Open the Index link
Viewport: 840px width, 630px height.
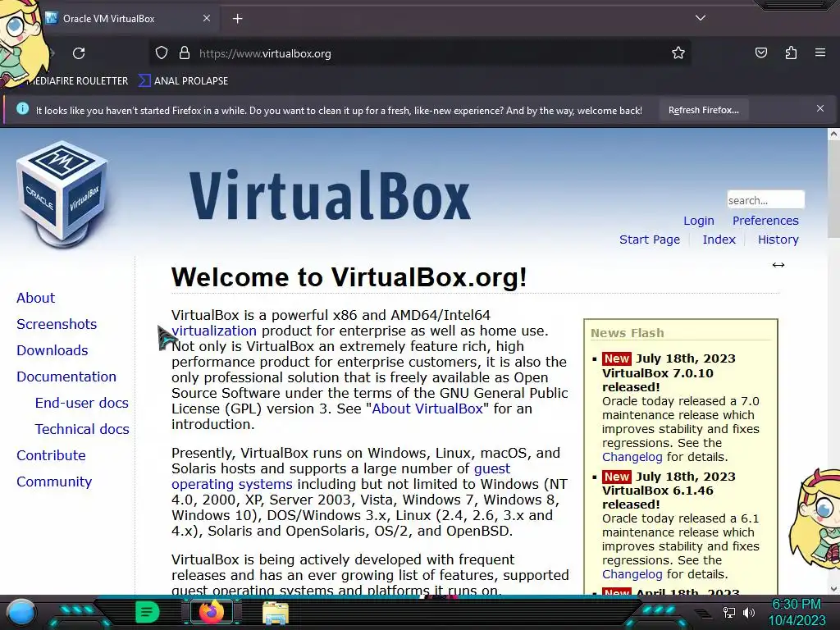[x=719, y=240]
